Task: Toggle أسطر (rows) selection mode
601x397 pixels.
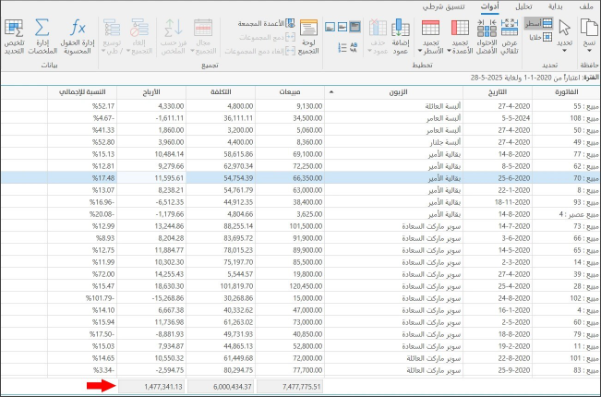Action: pyautogui.click(x=539, y=23)
